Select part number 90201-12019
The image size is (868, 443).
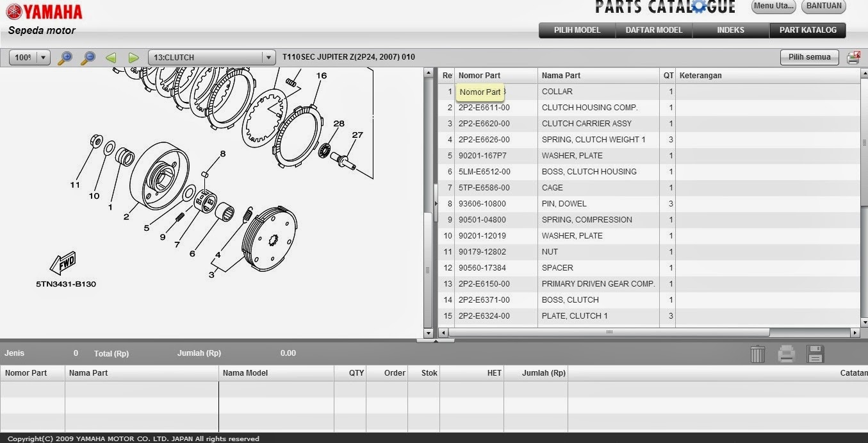point(482,236)
